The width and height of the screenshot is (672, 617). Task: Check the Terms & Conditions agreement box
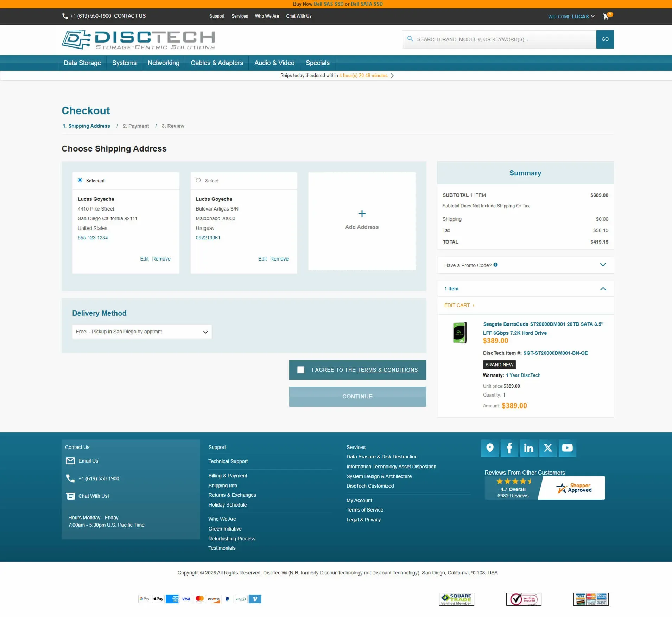coord(301,370)
